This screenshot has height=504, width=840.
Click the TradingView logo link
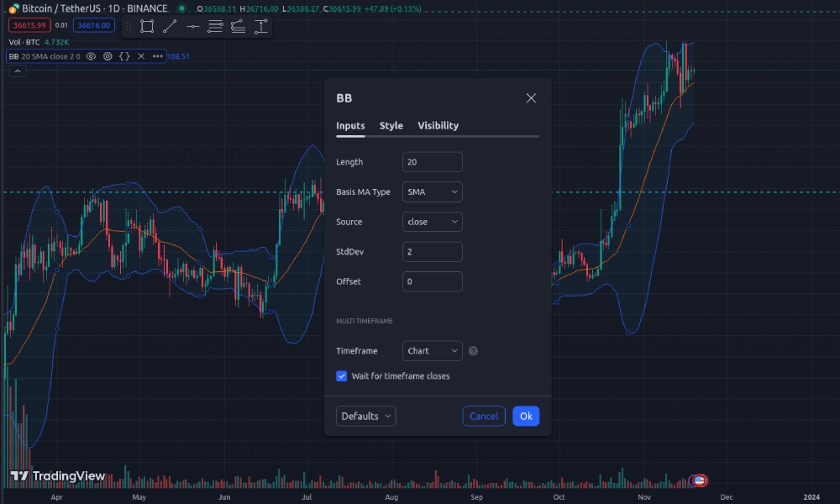point(58,476)
